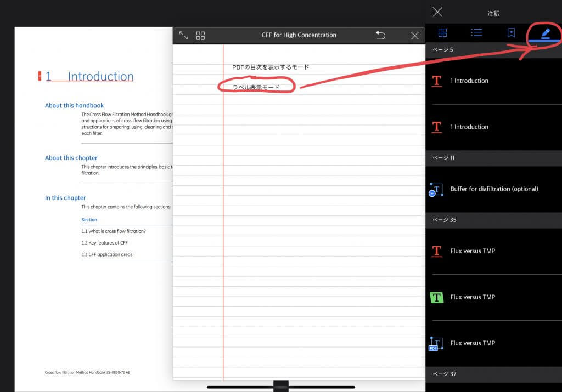Click the 'Section' table header in the PDF
This screenshot has height=392, width=562.
[89, 220]
